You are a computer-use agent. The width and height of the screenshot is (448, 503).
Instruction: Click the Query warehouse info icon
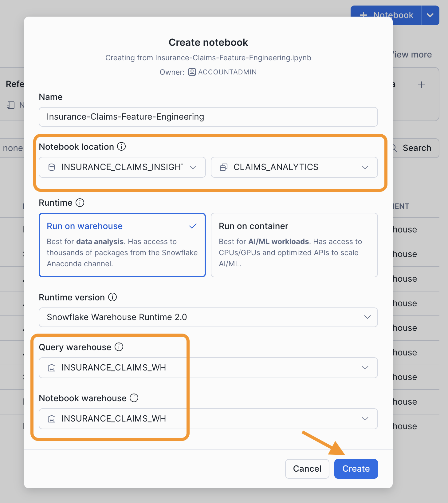[119, 347]
